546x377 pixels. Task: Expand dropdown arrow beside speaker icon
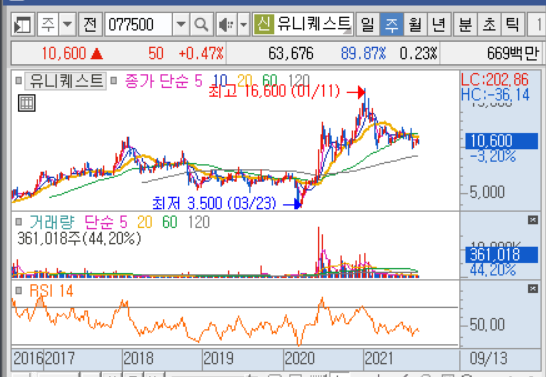point(244,24)
